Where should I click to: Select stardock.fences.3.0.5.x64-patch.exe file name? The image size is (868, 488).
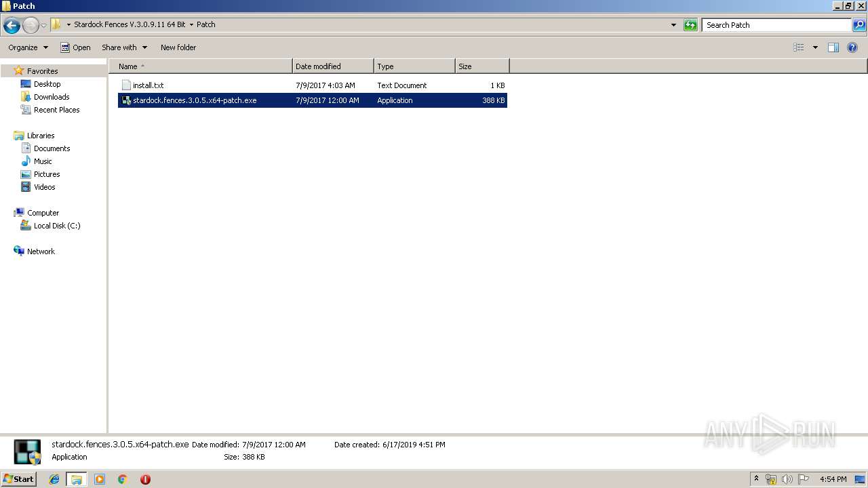click(x=195, y=100)
